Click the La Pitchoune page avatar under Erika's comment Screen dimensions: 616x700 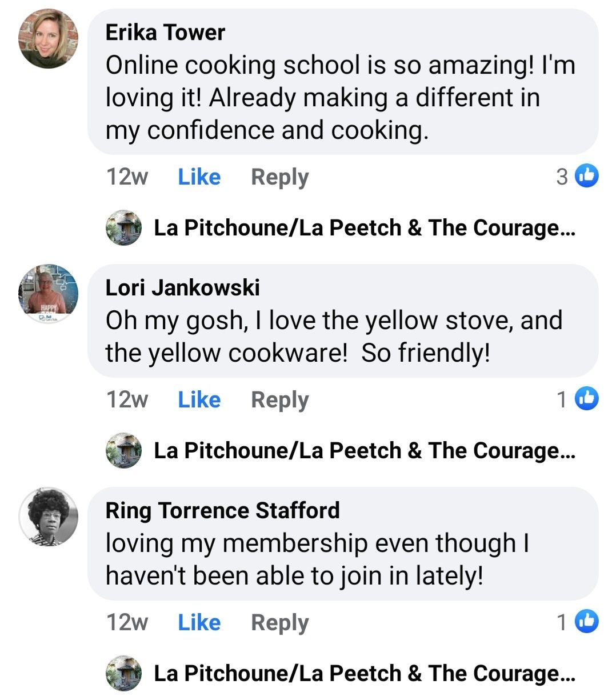[x=123, y=228]
